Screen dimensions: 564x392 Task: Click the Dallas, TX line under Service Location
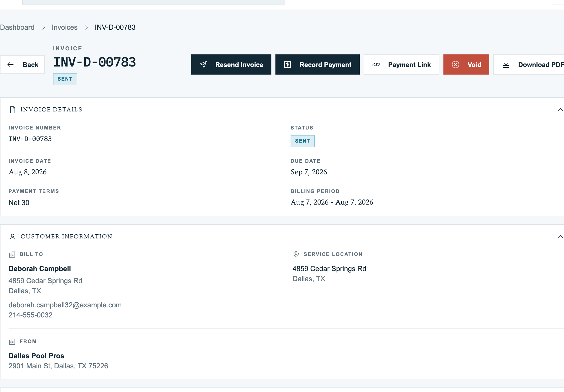tap(309, 279)
